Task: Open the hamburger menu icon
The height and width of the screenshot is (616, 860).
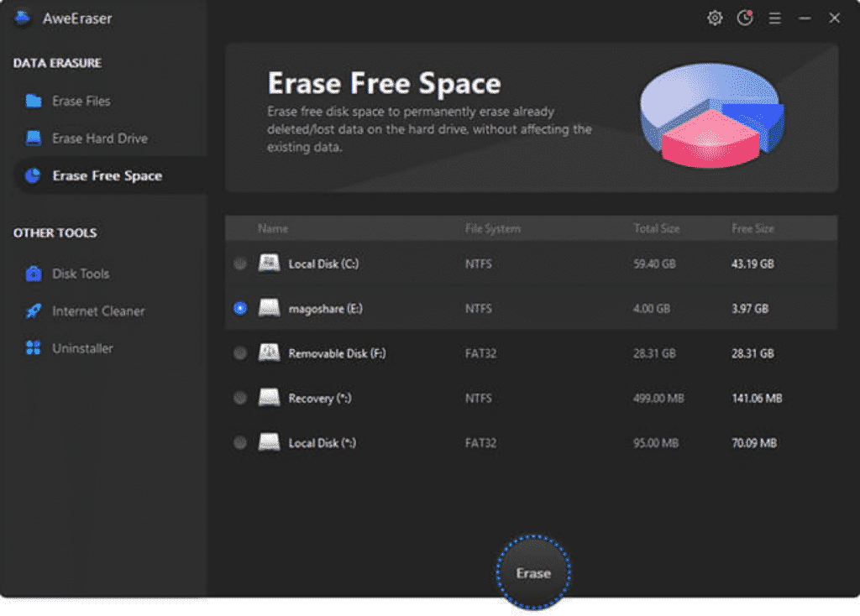Action: pos(775,18)
